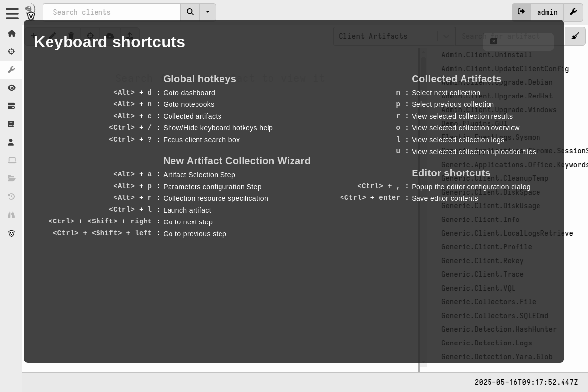Image resolution: width=588 pixels, height=392 pixels.
Task: Select Generic.Client.DiskUsage artifact
Action: coord(490,206)
